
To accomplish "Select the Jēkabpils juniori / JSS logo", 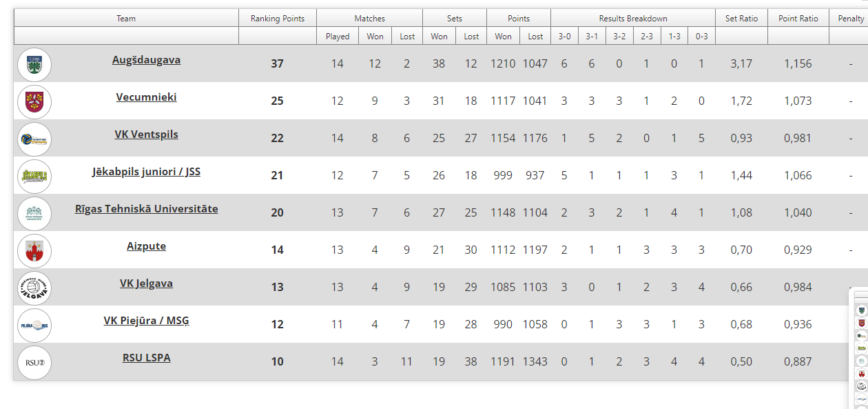I will 34,176.
